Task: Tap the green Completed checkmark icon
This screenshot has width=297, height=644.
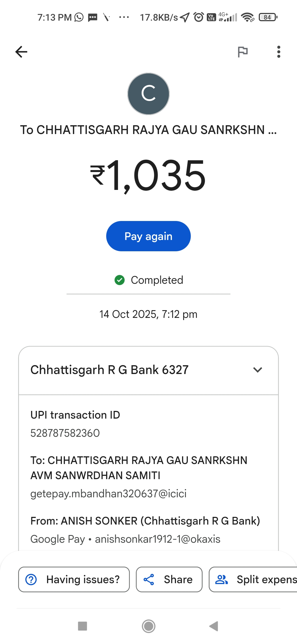Action: 120,280
